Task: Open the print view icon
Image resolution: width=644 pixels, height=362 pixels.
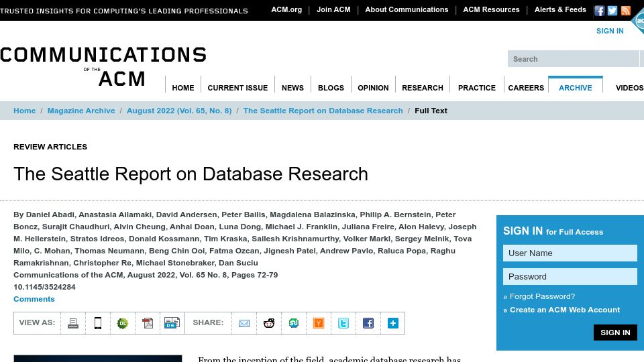Action: click(73, 323)
